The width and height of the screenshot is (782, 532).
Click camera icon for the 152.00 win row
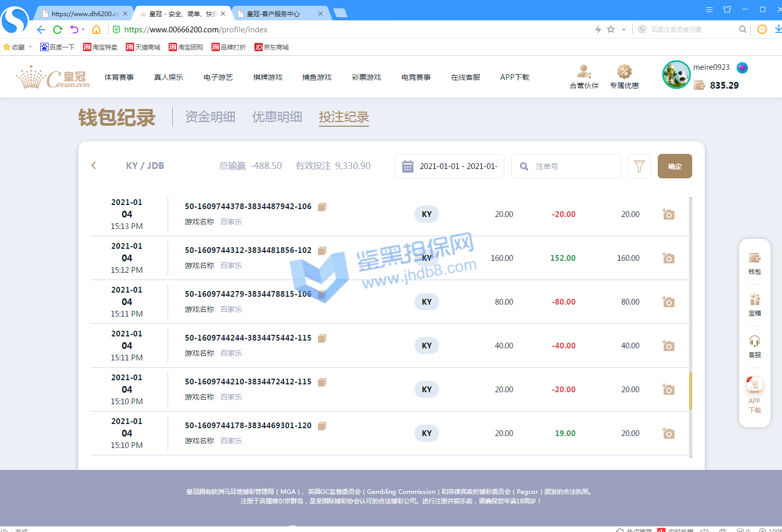coord(668,258)
